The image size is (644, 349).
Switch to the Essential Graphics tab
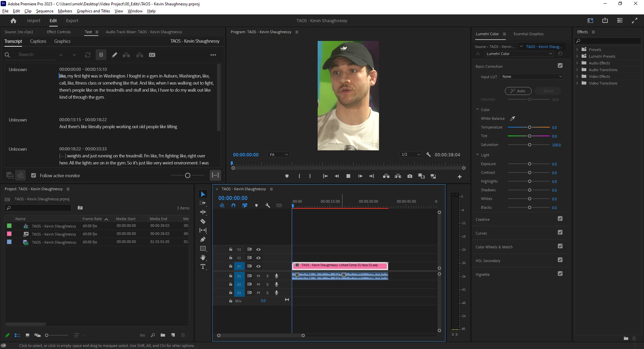point(528,34)
